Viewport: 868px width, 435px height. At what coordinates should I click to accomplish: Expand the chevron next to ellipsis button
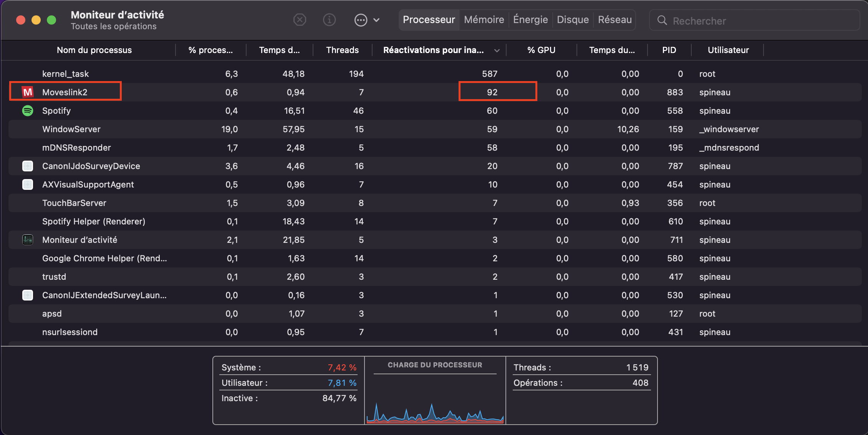pyautogui.click(x=377, y=20)
